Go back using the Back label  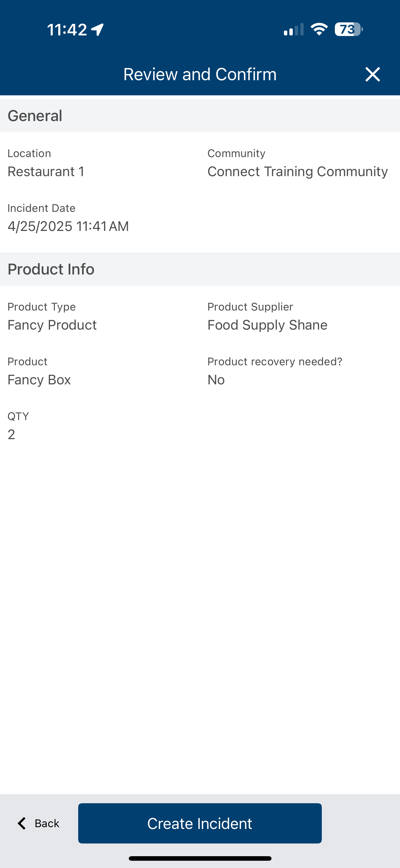[47, 823]
